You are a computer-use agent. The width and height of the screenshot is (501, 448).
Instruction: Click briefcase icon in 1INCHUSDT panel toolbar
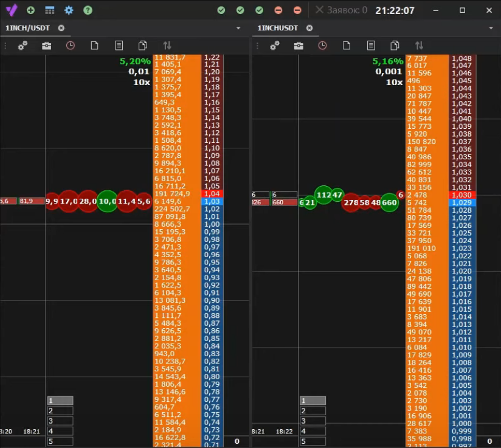[x=299, y=46]
